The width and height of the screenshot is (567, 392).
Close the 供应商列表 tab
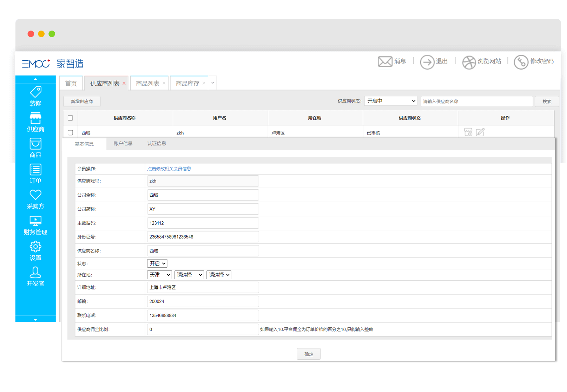coord(124,84)
